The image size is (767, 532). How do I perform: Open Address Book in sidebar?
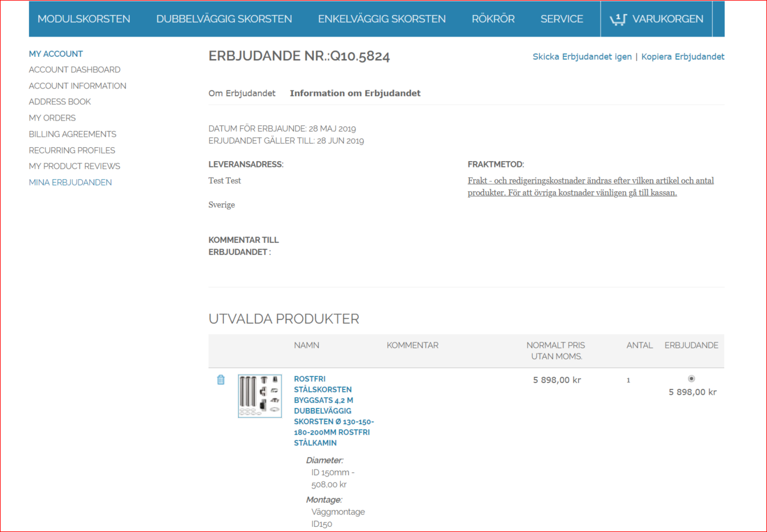coord(60,101)
